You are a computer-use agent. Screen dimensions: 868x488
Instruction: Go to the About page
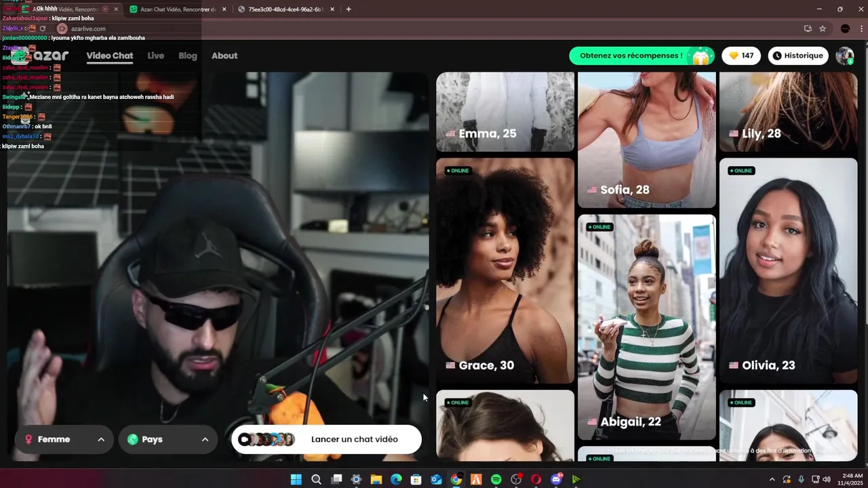(x=224, y=56)
